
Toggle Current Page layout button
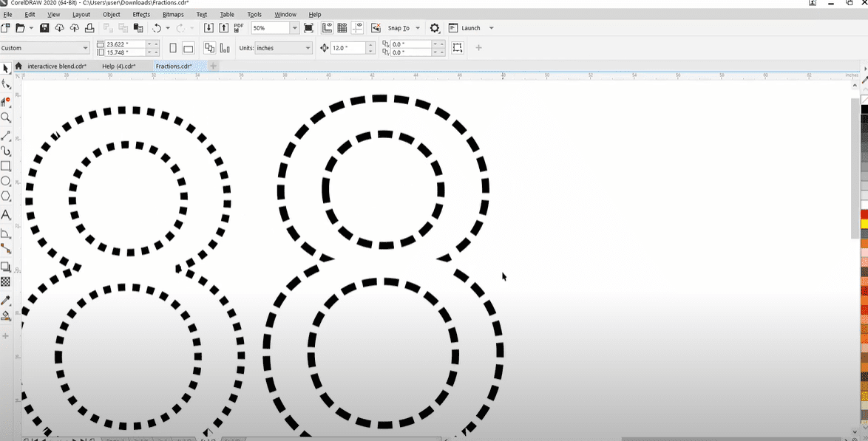click(x=225, y=48)
